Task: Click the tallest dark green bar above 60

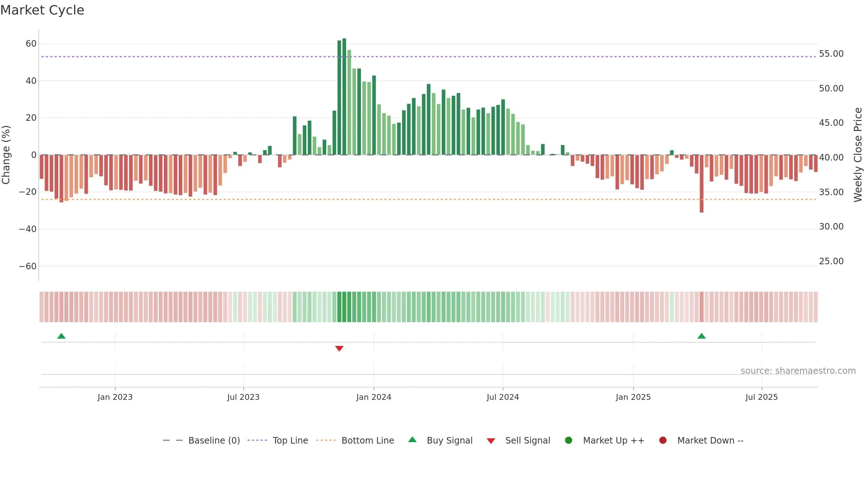Action: [344, 97]
